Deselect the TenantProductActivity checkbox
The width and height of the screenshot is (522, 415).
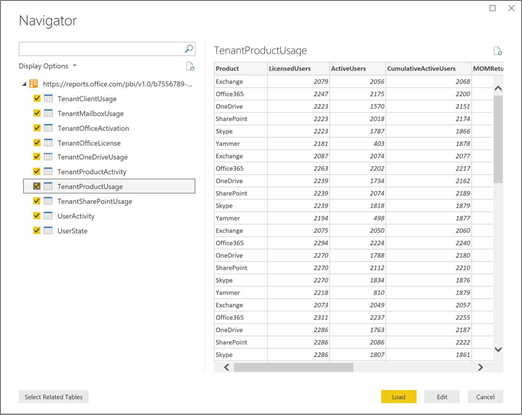click(37, 171)
